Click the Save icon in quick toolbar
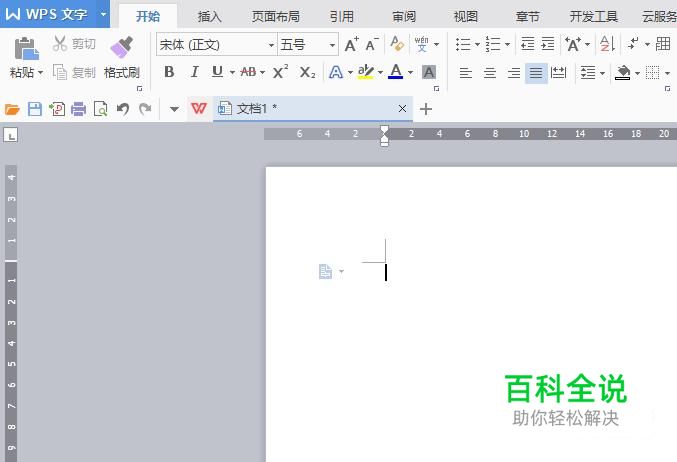This screenshot has height=462, width=677. [35, 109]
